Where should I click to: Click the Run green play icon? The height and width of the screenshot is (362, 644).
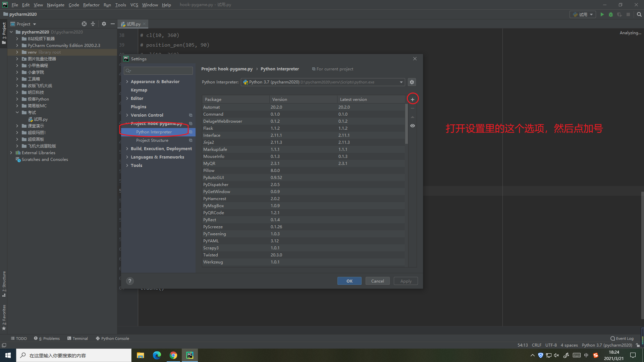(x=602, y=14)
